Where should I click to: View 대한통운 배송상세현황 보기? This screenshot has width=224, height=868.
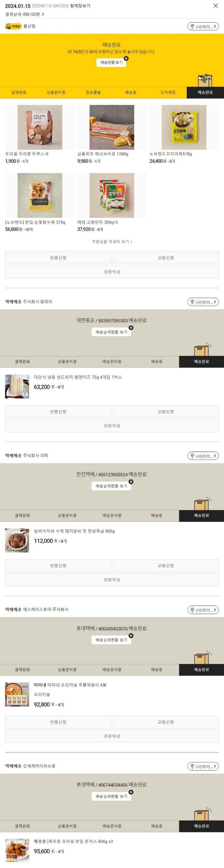click(x=111, y=332)
